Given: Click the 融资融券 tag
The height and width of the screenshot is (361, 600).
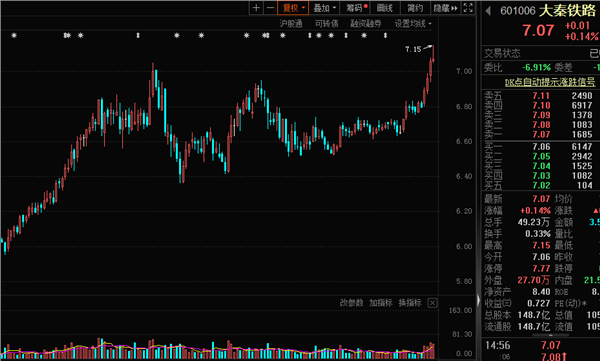Looking at the screenshot, I should coord(366,24).
